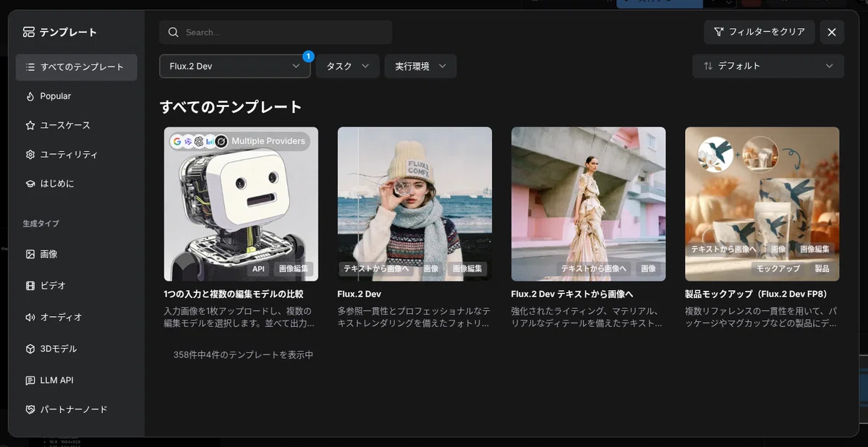This screenshot has width=868, height=447.
Task: Click the graduation cap icon beside はじめに
Action: 30,184
